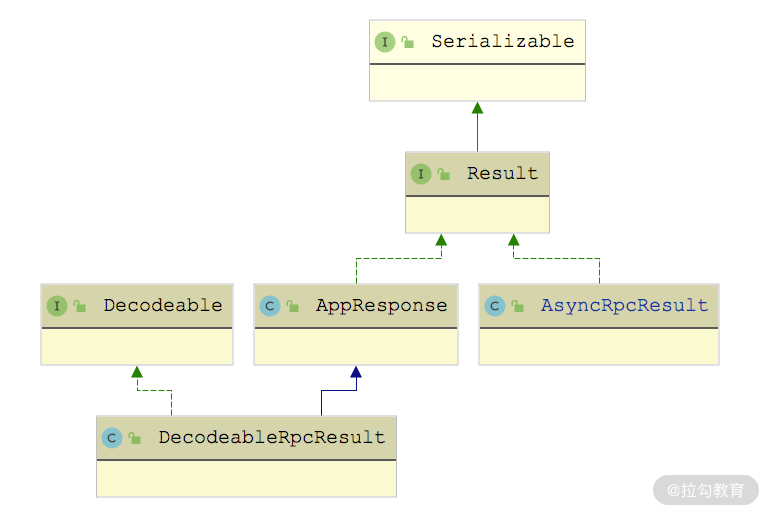Image resolution: width=771 pixels, height=515 pixels.
Task: Click the class icon beside AsyncRpcResult
Action: coord(494,306)
